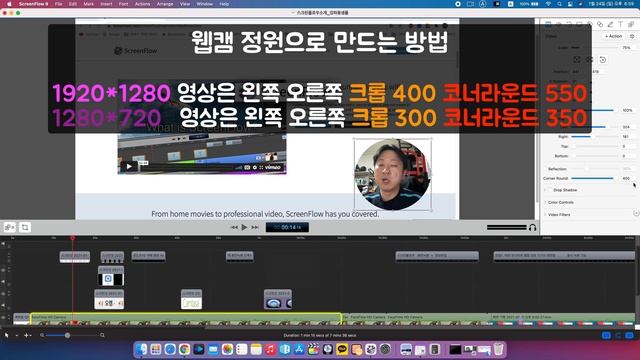The height and width of the screenshot is (360, 640).
Task: Adjust the Reflection slider
Action: (595, 169)
